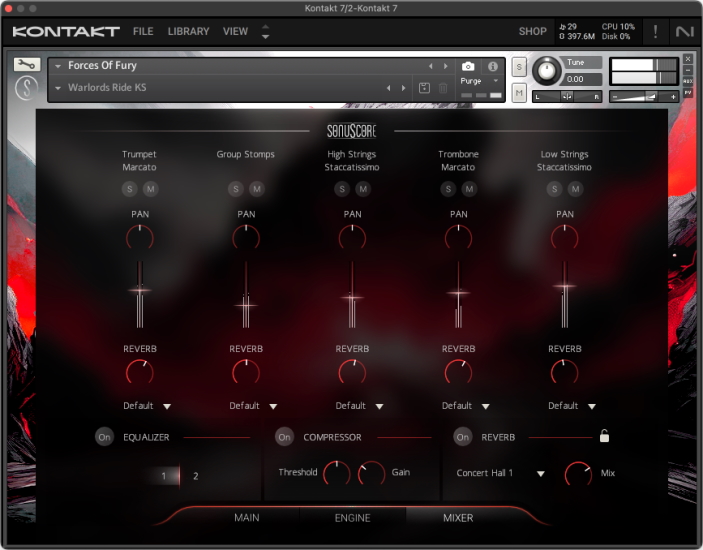This screenshot has height=550, width=703.
Task: Click the Trumpet Marcato PAN knob
Action: (x=140, y=238)
